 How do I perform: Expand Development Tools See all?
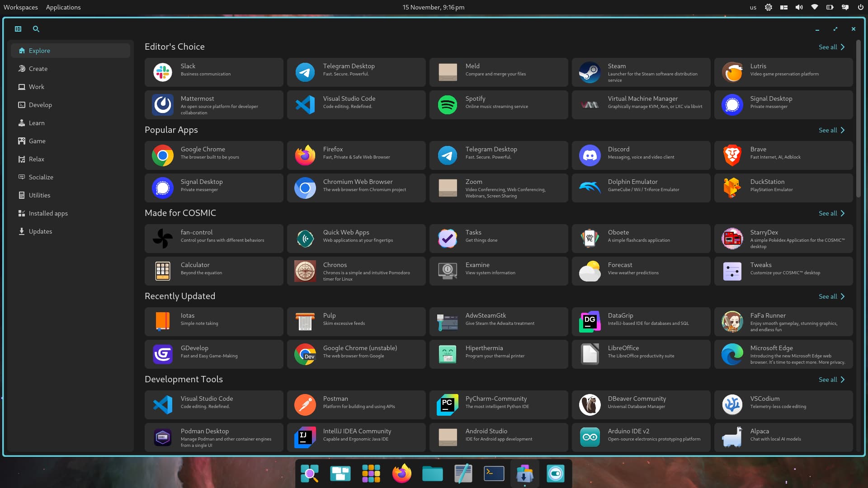[831, 380]
